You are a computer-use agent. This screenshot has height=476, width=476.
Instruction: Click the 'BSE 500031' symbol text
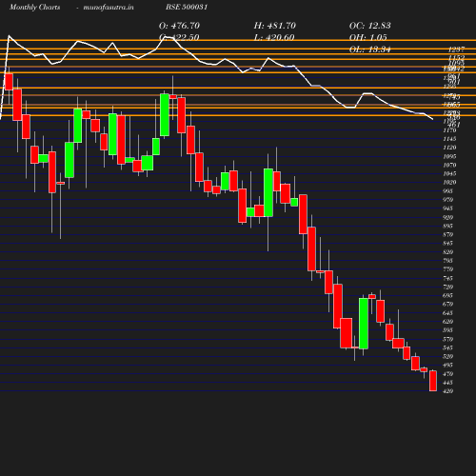[x=187, y=7]
